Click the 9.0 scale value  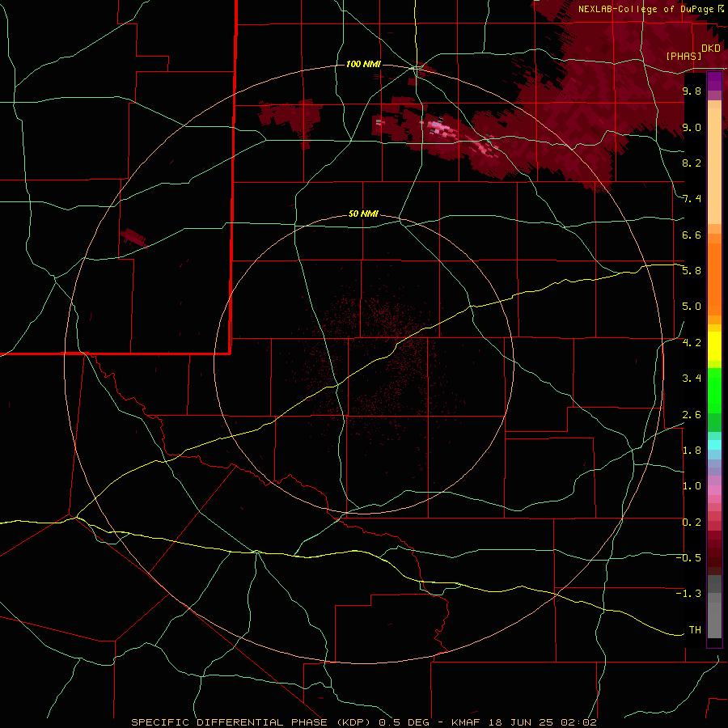pos(692,127)
